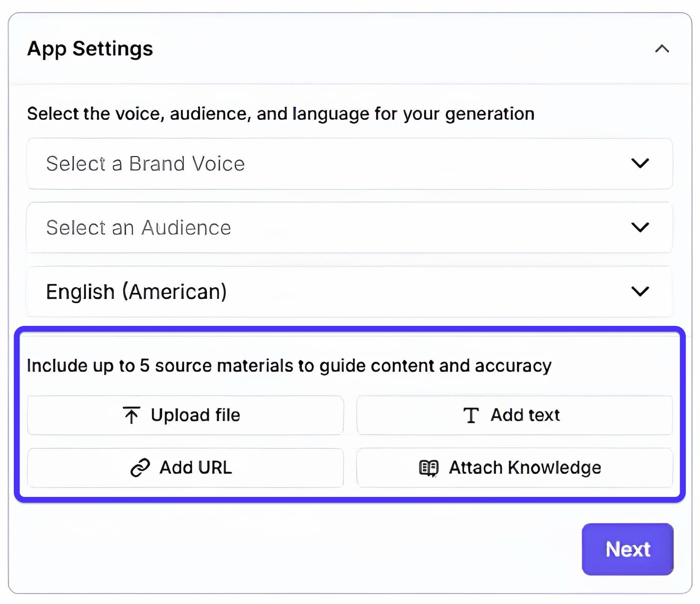
Task: Change the English (American) language selection
Action: click(308, 292)
